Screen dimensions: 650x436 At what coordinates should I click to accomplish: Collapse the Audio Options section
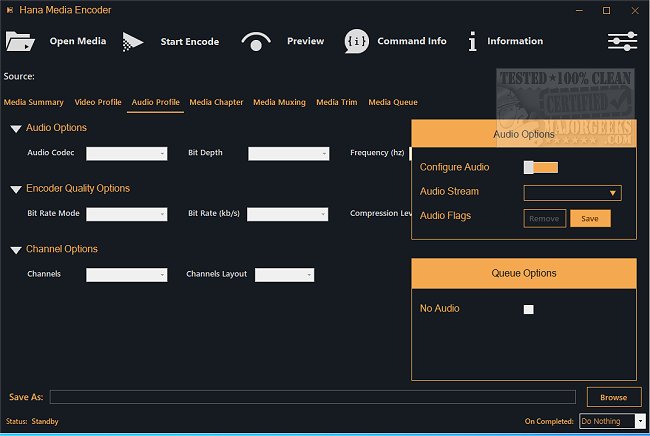point(16,128)
